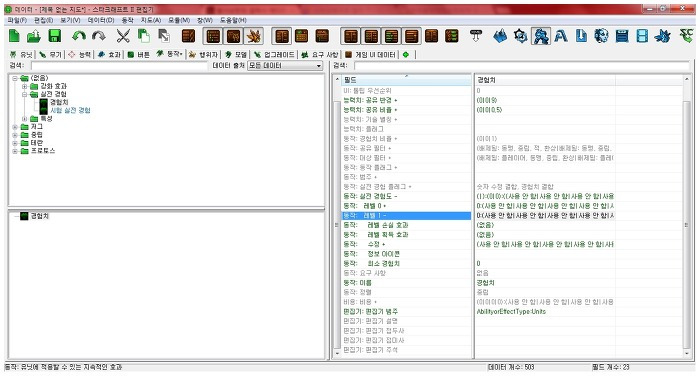Open the Text module letter A icon
Screen dimensions: 700x376
pyautogui.click(x=561, y=36)
